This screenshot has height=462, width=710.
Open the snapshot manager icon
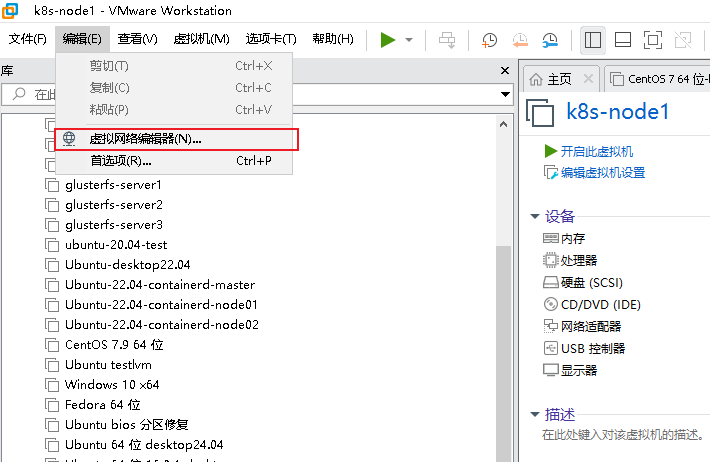click(x=550, y=40)
